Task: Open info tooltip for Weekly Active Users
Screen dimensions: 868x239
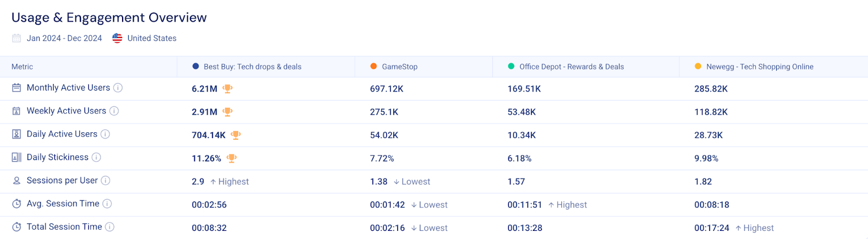Action: tap(114, 111)
